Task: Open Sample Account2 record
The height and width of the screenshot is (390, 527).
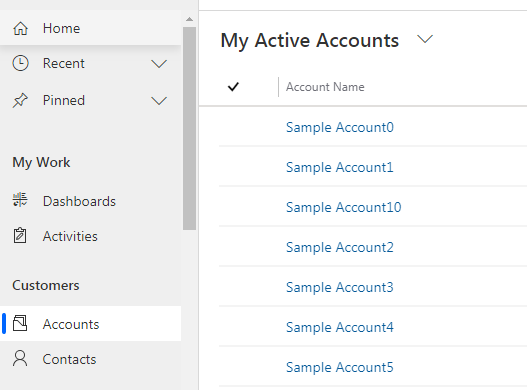Action: [339, 247]
